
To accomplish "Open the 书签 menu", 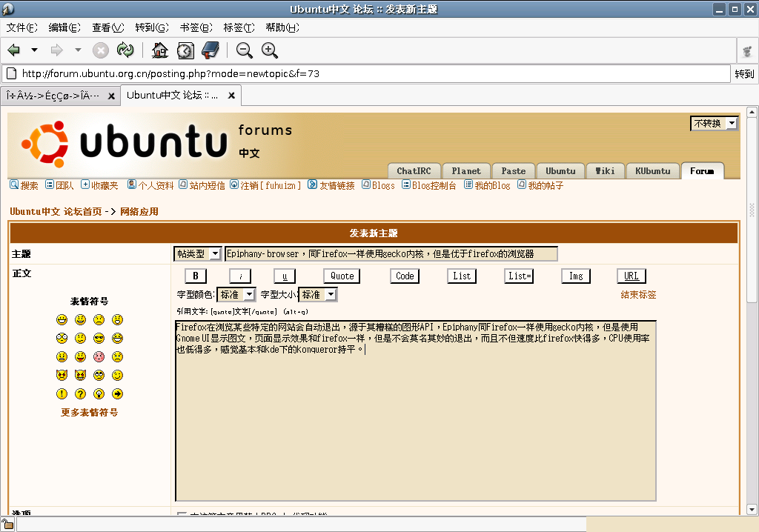I will [196, 27].
